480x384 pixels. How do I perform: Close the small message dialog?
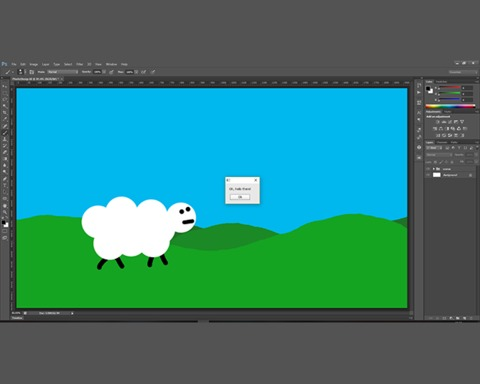coord(256,180)
